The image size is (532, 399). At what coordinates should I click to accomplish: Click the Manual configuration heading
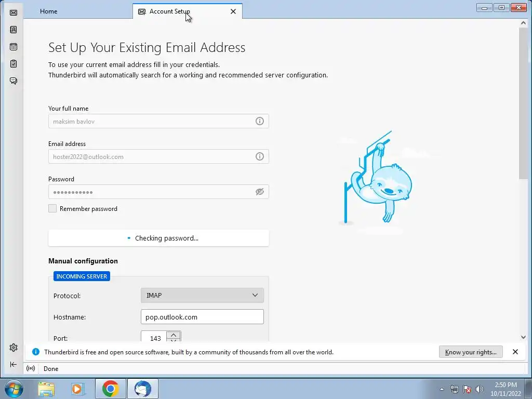(x=83, y=261)
